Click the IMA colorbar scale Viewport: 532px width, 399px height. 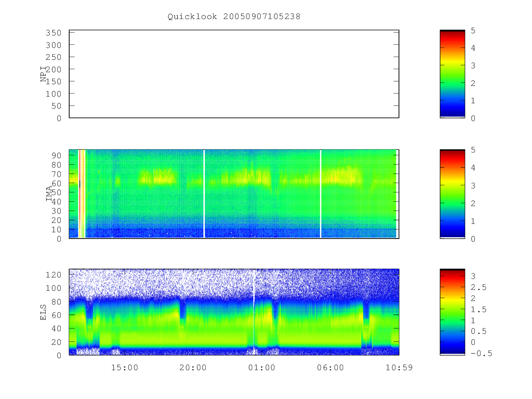tap(452, 194)
